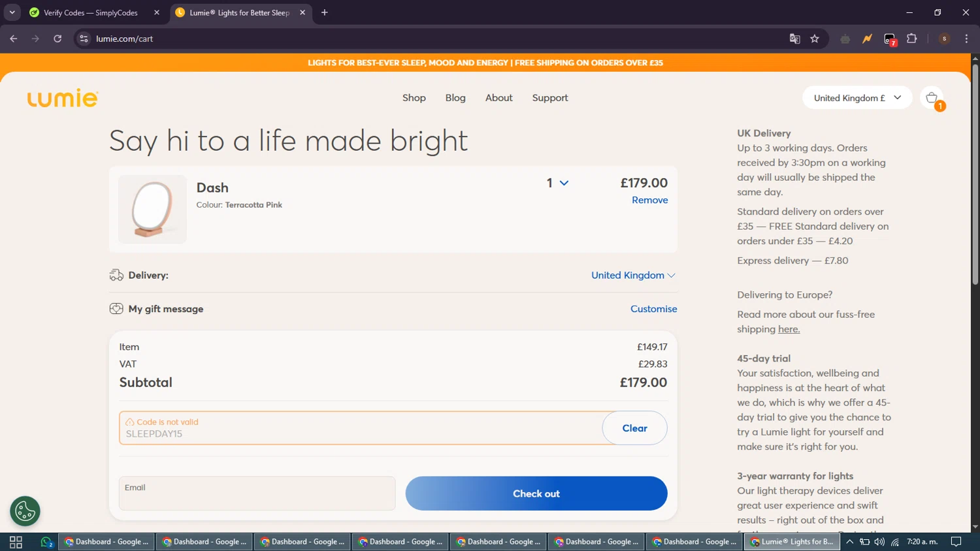The image size is (980, 551).
Task: Follow the 'here.' shipping link
Action: (789, 329)
